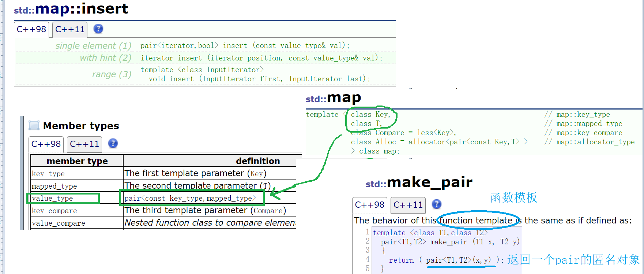Click 'pair<T1,T2> make_pair (T1 x, T2 y)' line
The image size is (644, 274).
coord(450,242)
